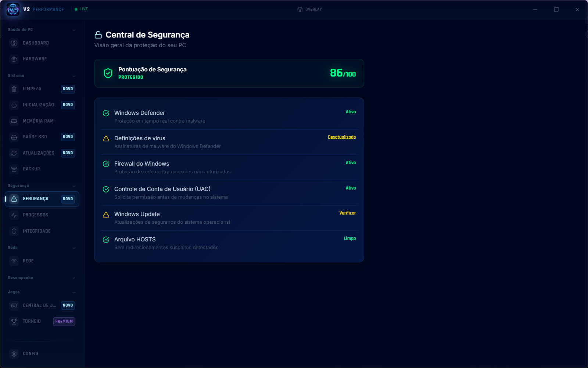
Task: Toggle the Overlay mode
Action: (309, 9)
